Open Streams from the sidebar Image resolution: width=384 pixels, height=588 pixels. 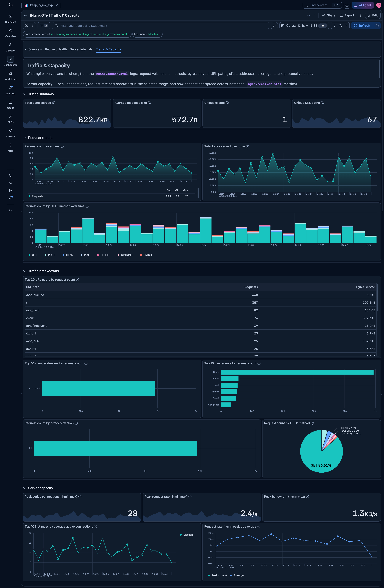pos(11,133)
